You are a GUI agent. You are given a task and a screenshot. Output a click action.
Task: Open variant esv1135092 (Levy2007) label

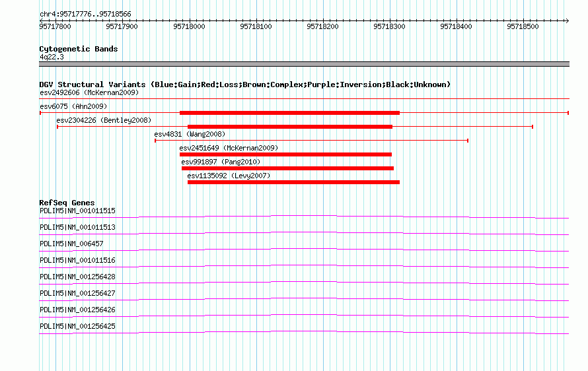(229, 176)
